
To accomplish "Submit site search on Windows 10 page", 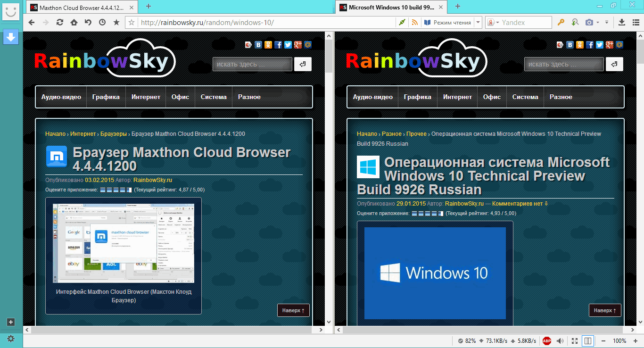I will 614,64.
